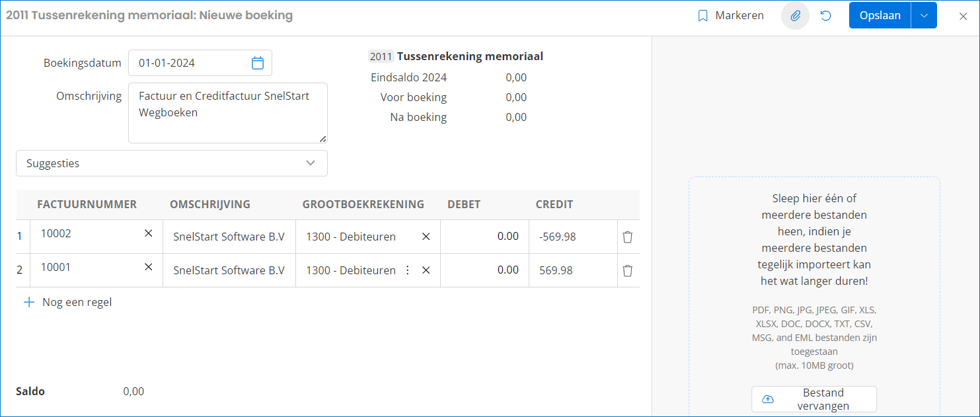Click Markeren bookmark button
The width and height of the screenshot is (980, 417).
(731, 16)
